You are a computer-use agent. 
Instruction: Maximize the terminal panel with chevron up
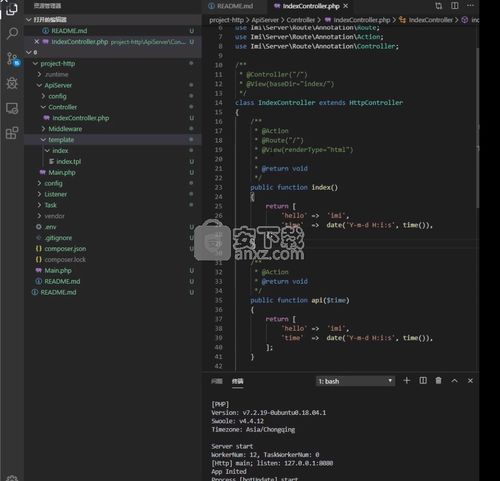coord(454,380)
